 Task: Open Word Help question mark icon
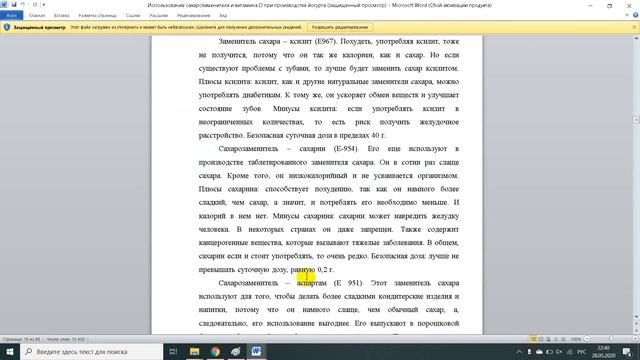coord(635,16)
